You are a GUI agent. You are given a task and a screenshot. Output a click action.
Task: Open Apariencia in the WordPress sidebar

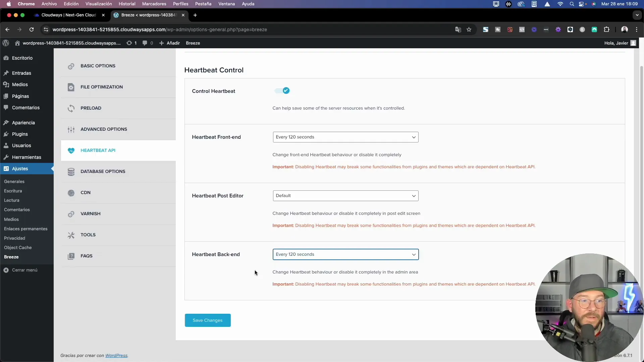tap(27, 123)
